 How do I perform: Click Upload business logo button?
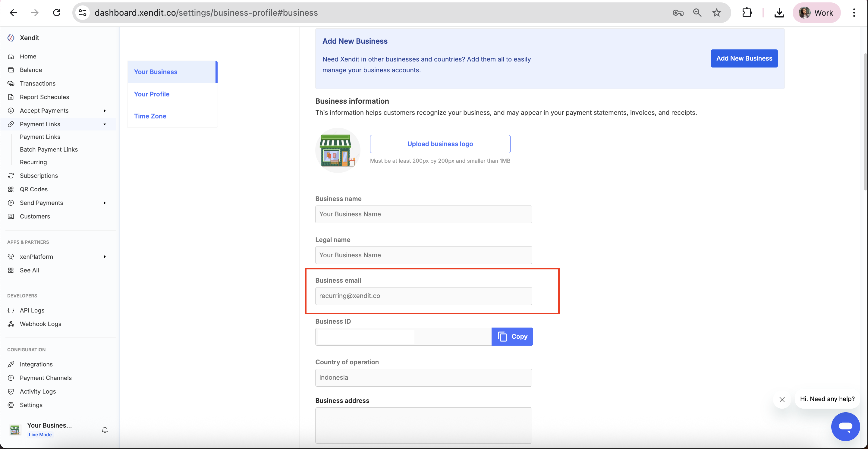[x=440, y=144]
